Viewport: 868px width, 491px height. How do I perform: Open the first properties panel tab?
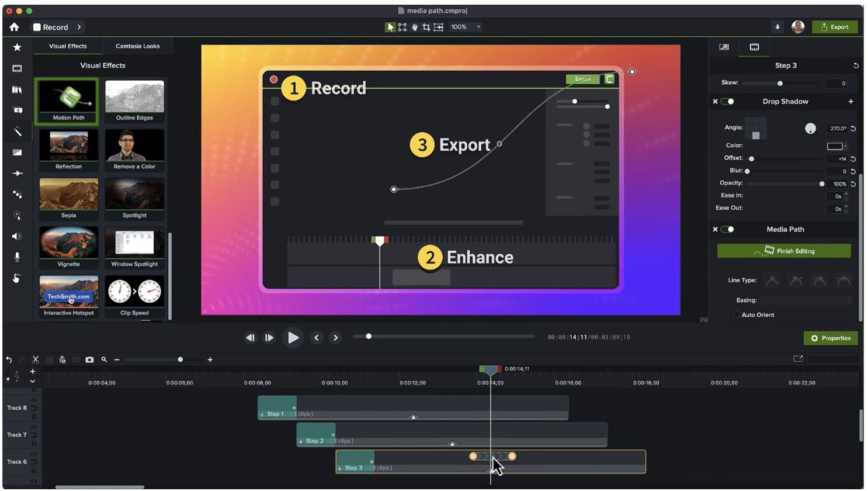click(724, 47)
